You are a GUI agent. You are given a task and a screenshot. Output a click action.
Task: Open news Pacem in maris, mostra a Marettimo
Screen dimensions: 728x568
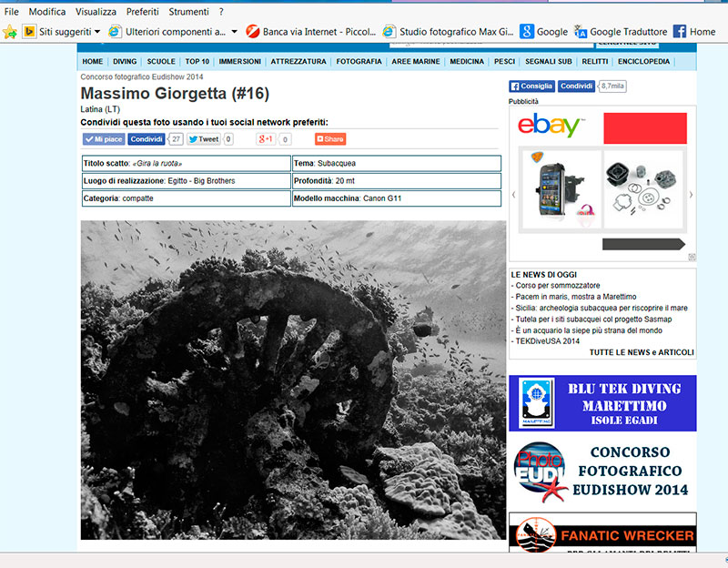tap(576, 297)
